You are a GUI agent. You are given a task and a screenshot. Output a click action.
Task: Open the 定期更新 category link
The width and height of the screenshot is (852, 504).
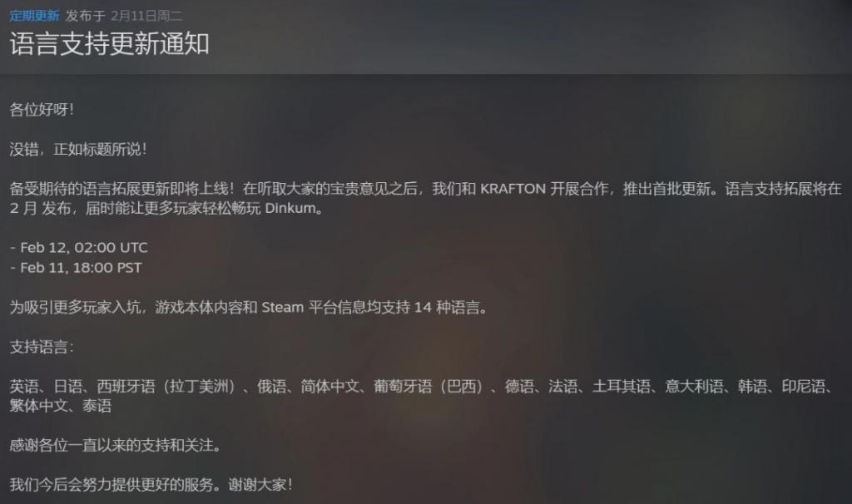click(x=34, y=16)
